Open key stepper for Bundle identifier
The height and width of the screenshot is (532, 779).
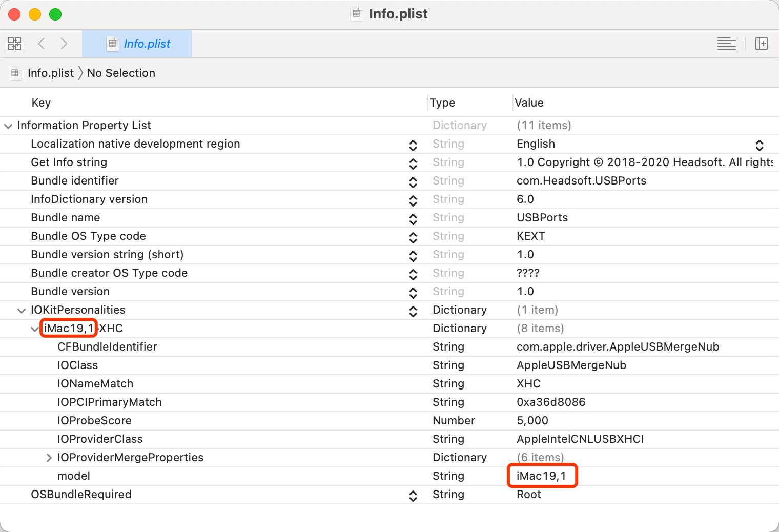coord(413,182)
